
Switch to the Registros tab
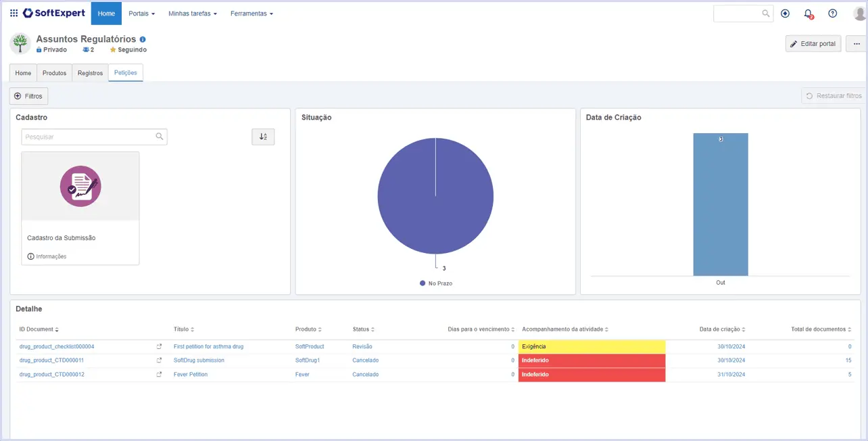point(90,73)
